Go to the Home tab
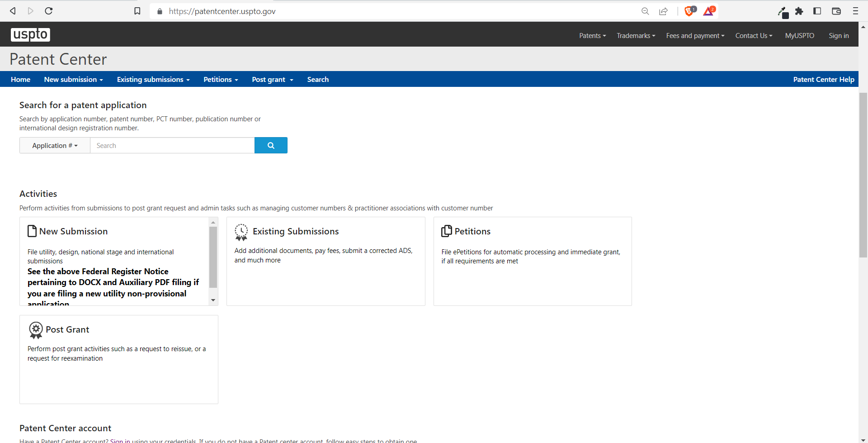The width and height of the screenshot is (868, 443). pyautogui.click(x=20, y=79)
